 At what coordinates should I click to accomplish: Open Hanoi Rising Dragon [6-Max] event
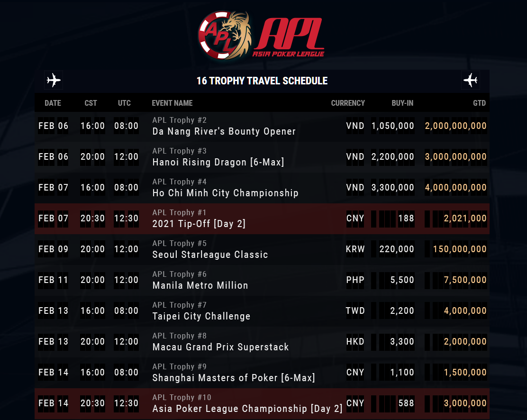218,162
